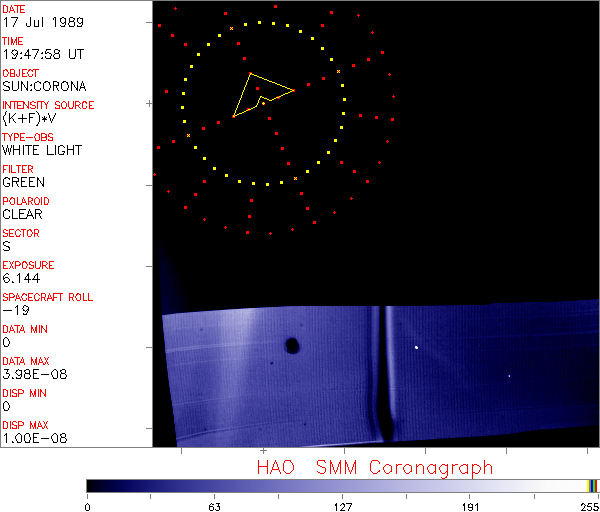The image size is (600, 512).
Task: Click the exposure value "6.144"
Action: click(x=21, y=278)
